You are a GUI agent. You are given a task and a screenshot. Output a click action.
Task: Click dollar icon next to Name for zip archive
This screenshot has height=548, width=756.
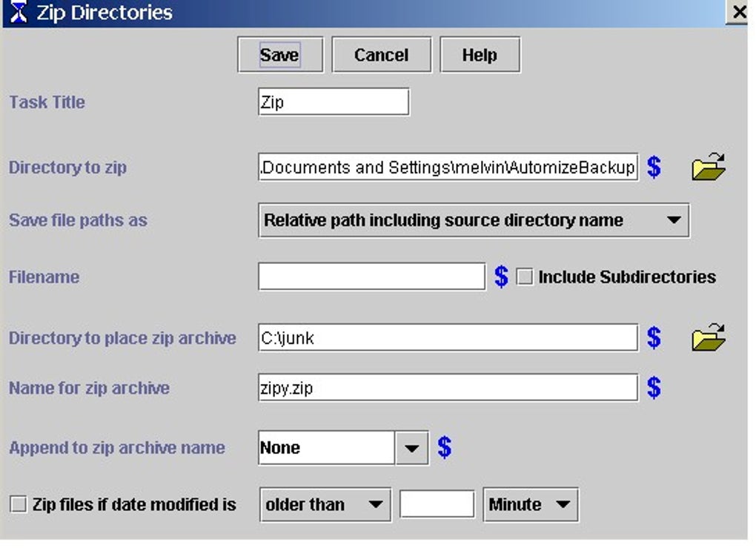pos(653,387)
